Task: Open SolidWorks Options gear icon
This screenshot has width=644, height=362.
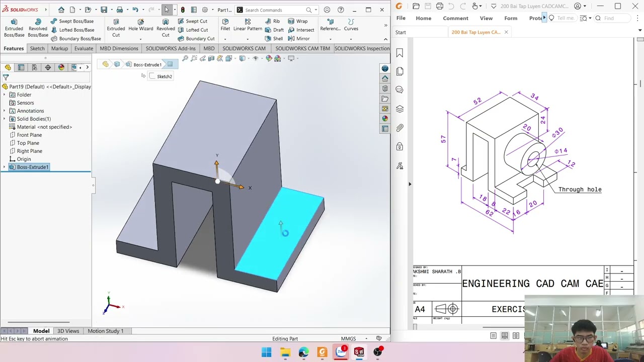Action: point(205,10)
